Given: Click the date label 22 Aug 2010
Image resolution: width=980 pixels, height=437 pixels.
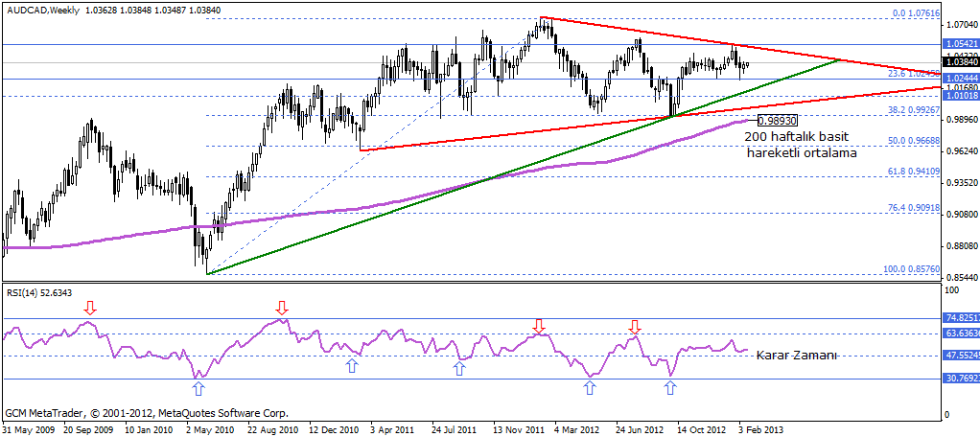Looking at the screenshot, I should 272,430.
